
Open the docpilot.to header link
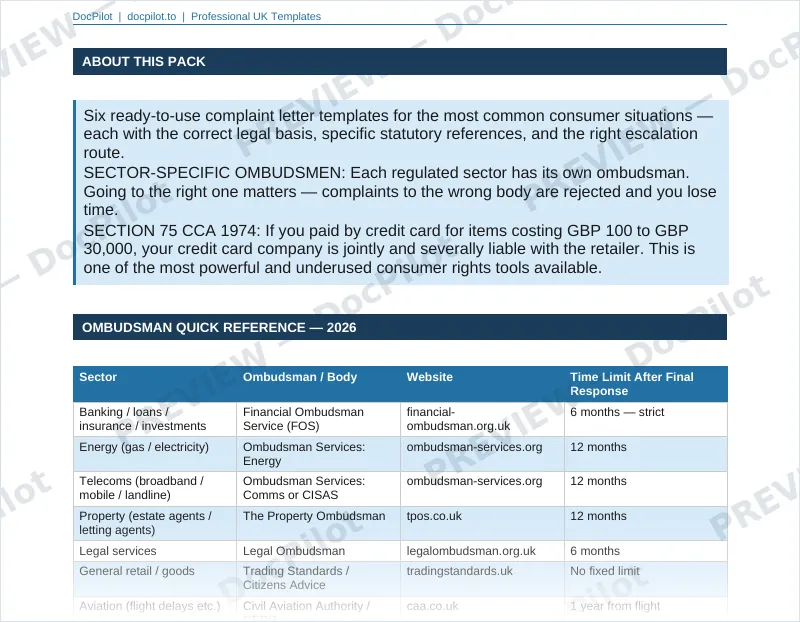[x=152, y=16]
